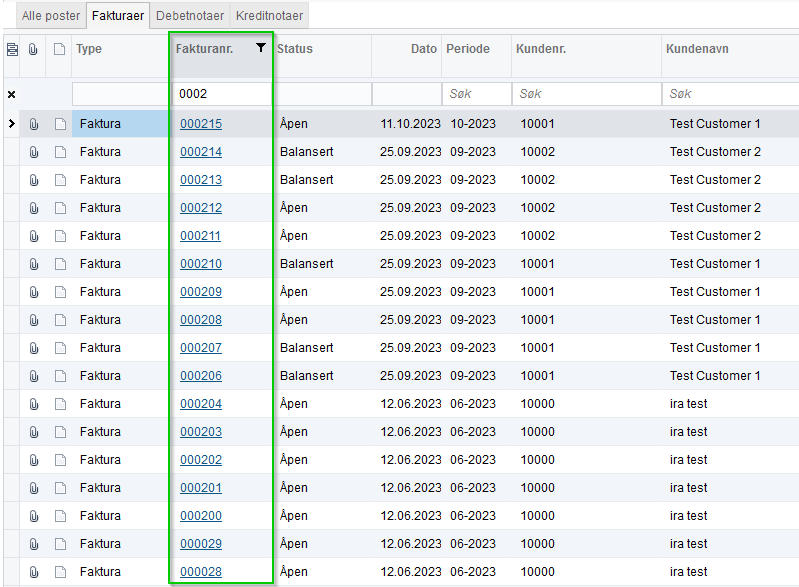799x587 pixels.
Task: Expand the row arrow for invoice 000215
Action: coord(12,123)
